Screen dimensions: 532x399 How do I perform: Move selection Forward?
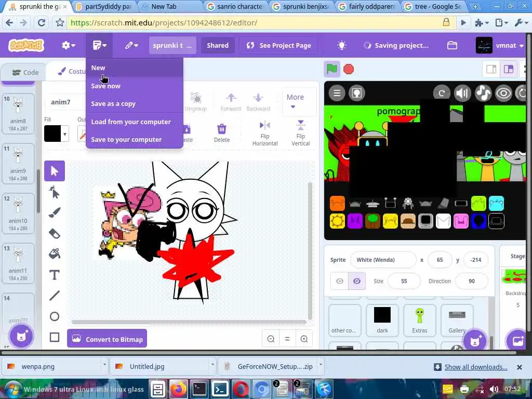(x=231, y=102)
